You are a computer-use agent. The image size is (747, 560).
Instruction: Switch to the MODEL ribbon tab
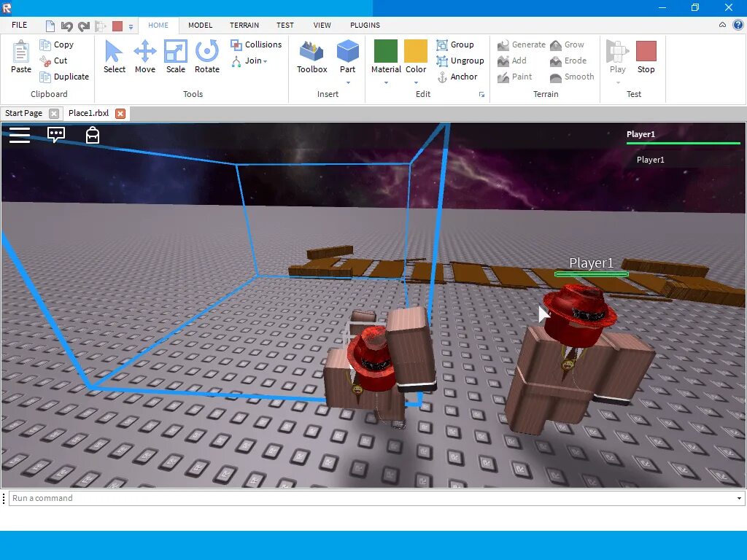click(200, 26)
